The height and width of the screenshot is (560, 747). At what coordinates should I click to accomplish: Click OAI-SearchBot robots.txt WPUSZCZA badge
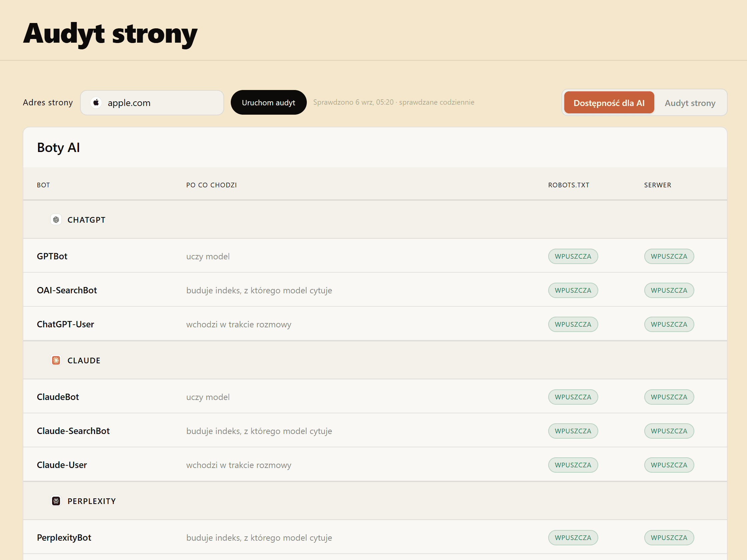[x=573, y=290]
